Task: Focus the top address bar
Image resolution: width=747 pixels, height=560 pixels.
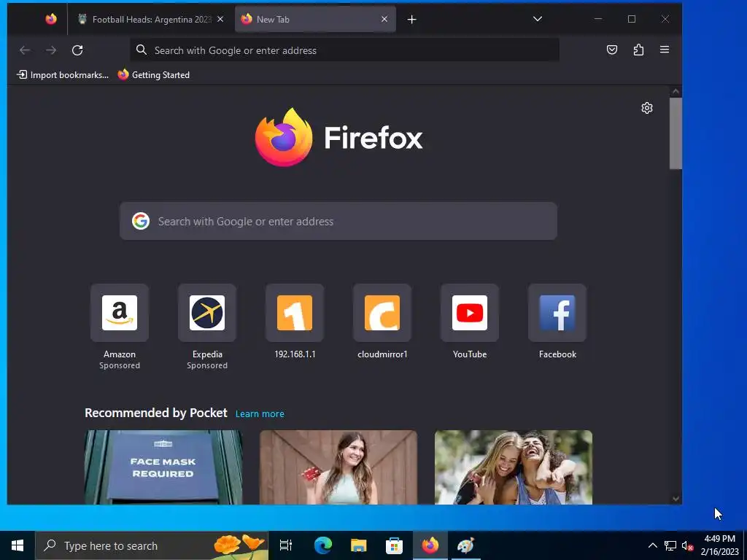Action: (x=344, y=50)
